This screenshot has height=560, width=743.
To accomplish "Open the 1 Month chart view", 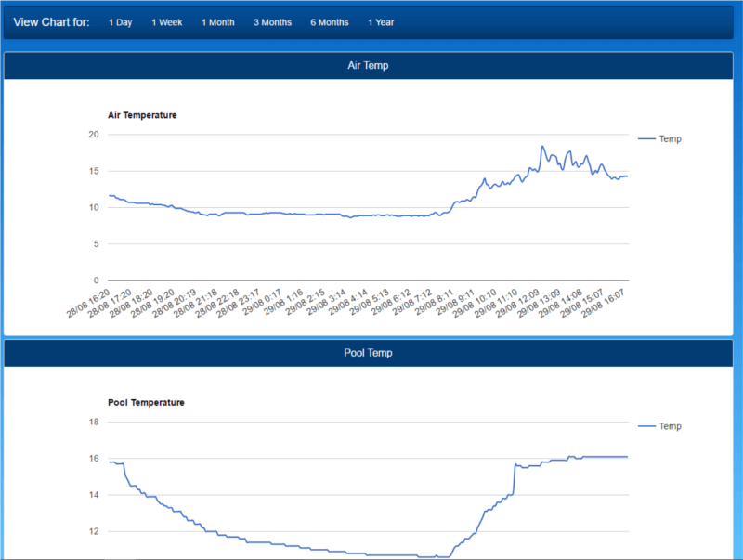I will click(217, 21).
